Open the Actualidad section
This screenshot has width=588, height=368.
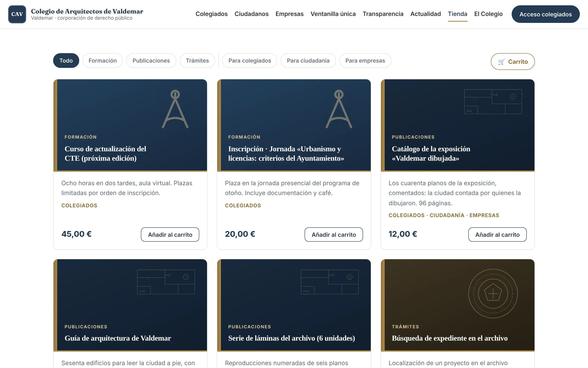[x=425, y=14]
